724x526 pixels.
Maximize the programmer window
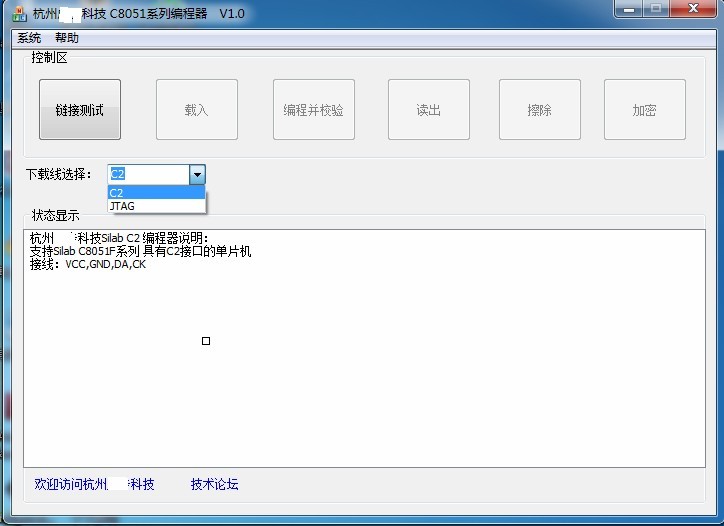coord(656,10)
